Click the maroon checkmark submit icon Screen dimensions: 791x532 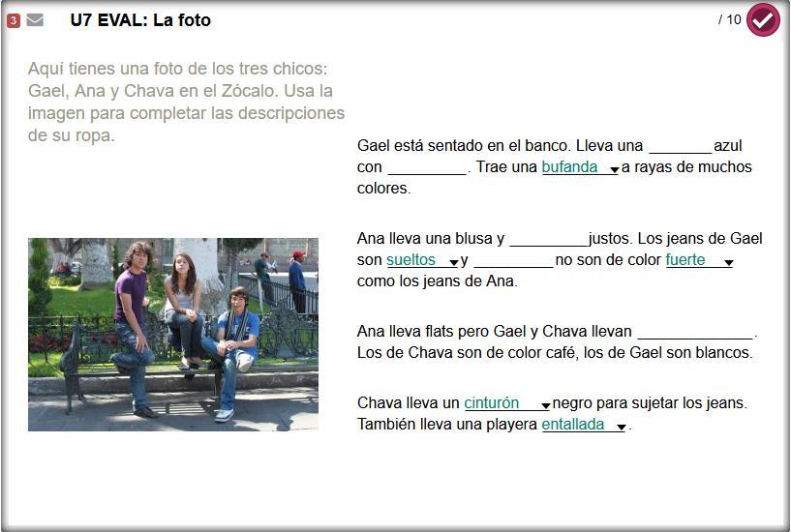tap(763, 19)
